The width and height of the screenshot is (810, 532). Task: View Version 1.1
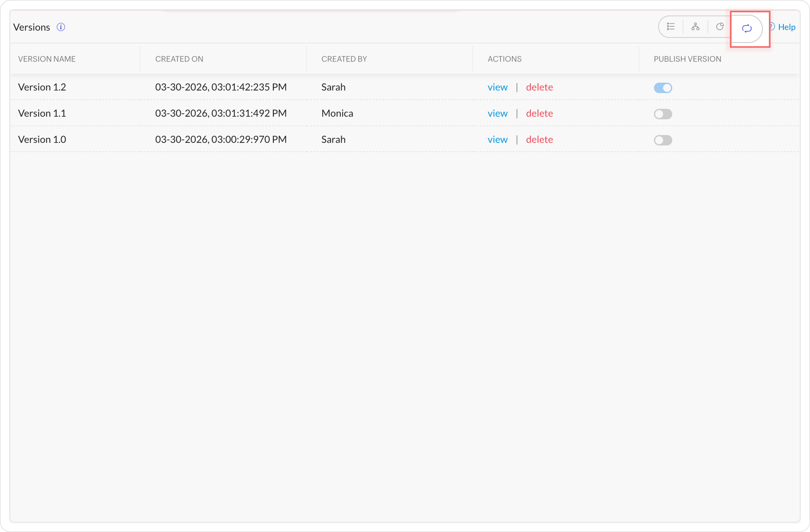[497, 113]
